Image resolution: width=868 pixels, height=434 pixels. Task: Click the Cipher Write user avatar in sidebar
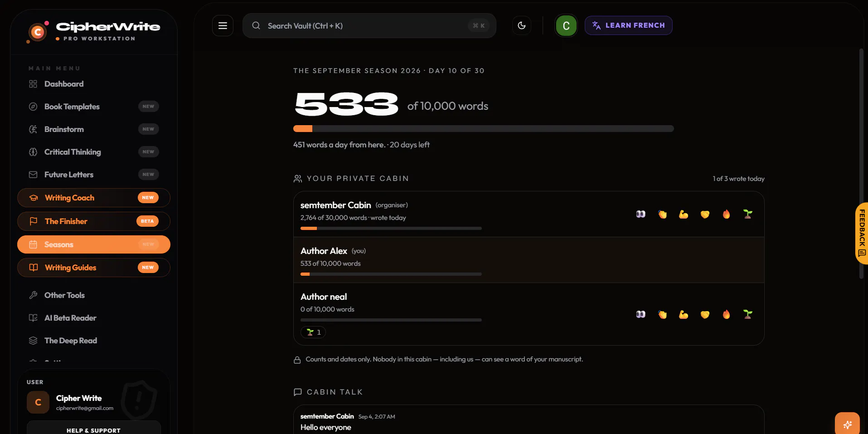coord(38,402)
